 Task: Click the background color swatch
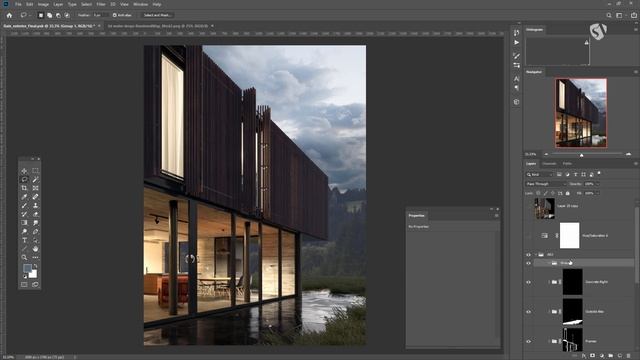[x=33, y=273]
